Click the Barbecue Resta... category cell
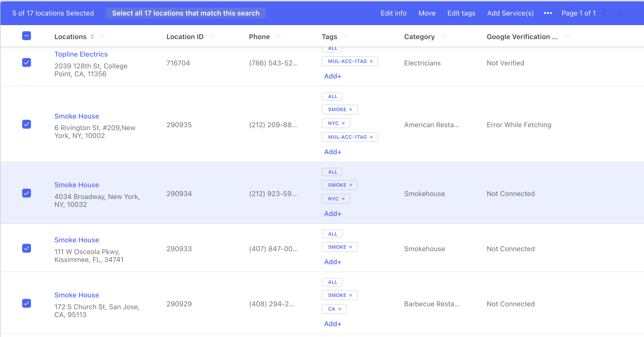 point(432,304)
